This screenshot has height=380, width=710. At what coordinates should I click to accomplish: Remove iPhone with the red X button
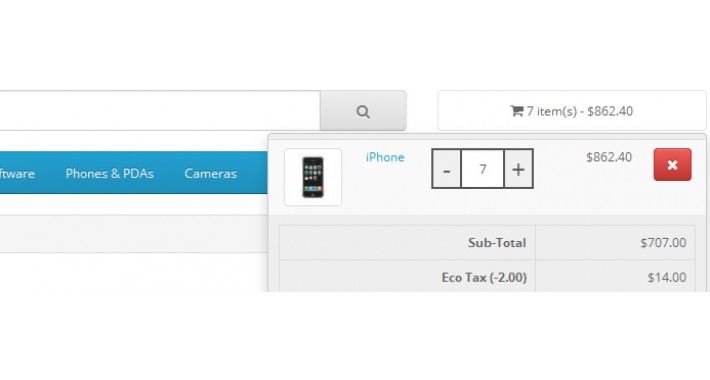672,165
